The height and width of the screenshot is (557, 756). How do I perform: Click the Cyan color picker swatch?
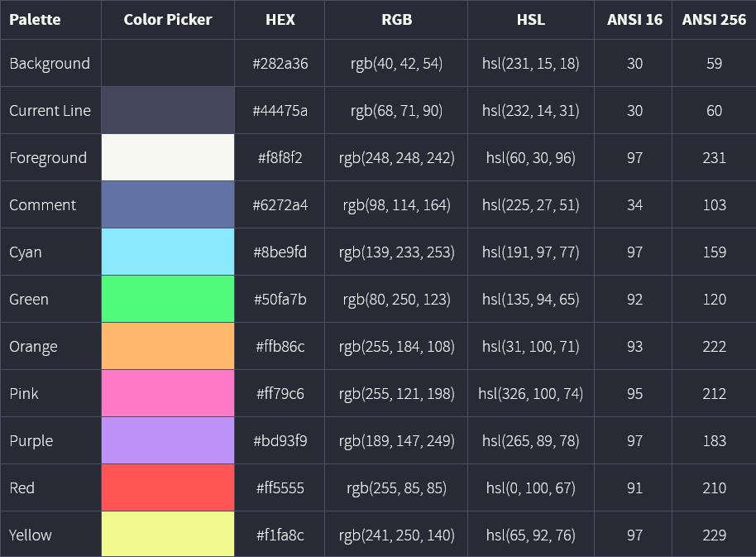(168, 252)
